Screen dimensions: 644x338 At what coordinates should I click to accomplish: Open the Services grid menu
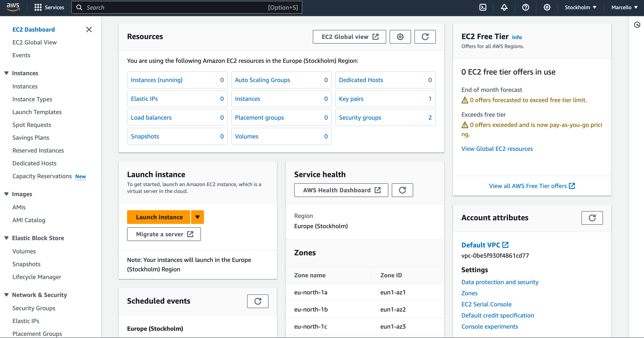(49, 7)
